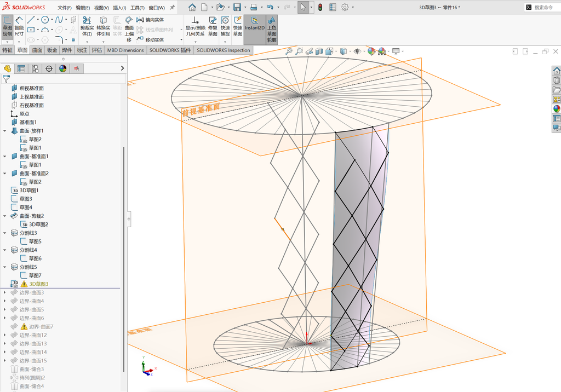Click Section View icon in view toolbar
The image size is (561, 392).
pos(319,51)
